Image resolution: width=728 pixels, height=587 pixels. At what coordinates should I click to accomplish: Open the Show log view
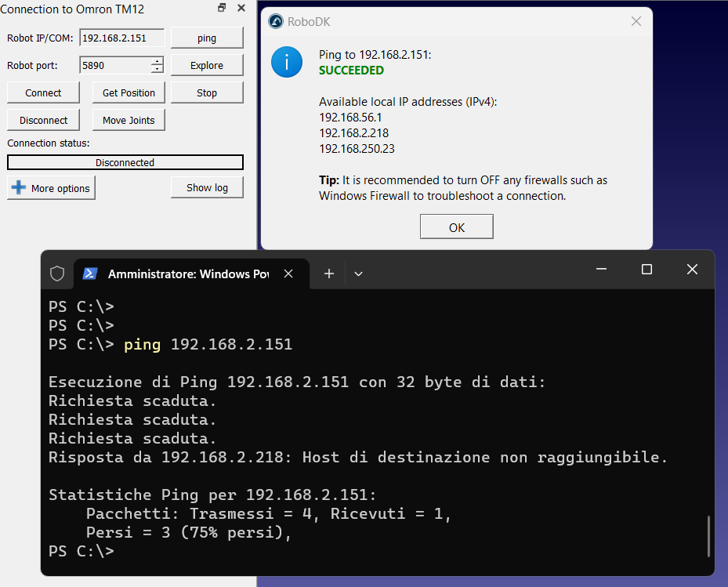click(x=207, y=187)
